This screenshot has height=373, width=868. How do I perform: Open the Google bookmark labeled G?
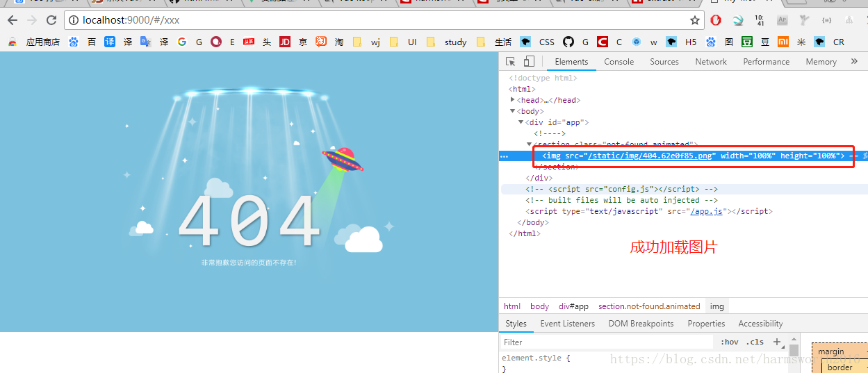tap(190, 42)
